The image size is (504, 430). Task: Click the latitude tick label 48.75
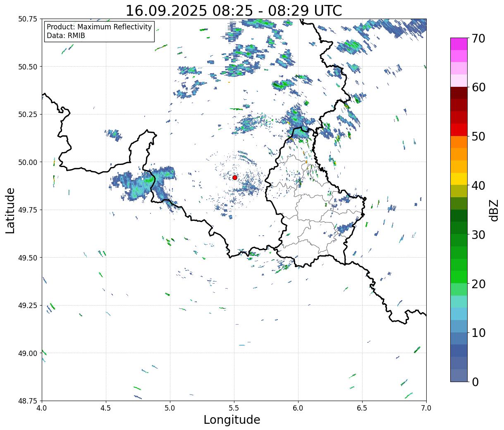click(x=28, y=401)
